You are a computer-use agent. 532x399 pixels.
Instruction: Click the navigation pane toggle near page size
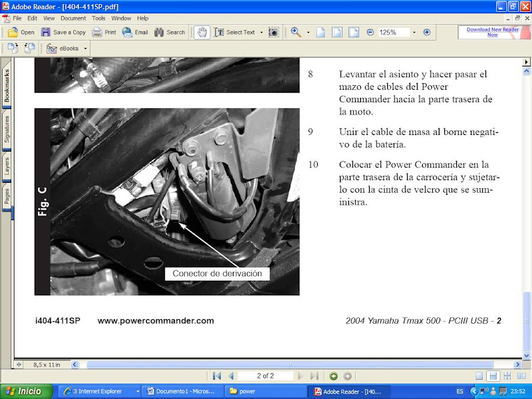coord(19,364)
